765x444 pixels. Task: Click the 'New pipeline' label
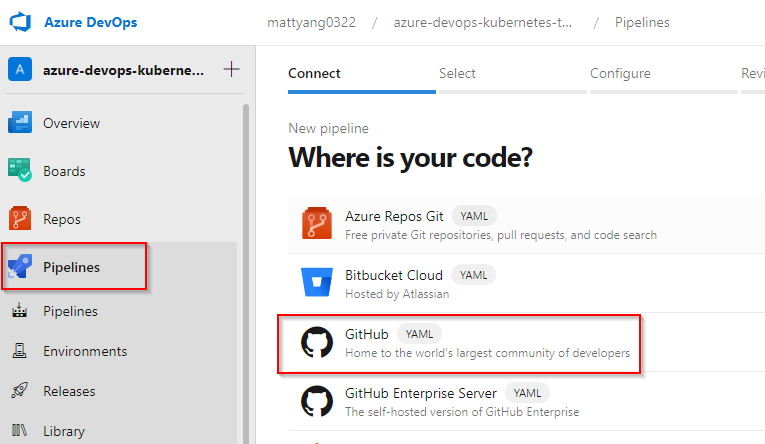(328, 128)
